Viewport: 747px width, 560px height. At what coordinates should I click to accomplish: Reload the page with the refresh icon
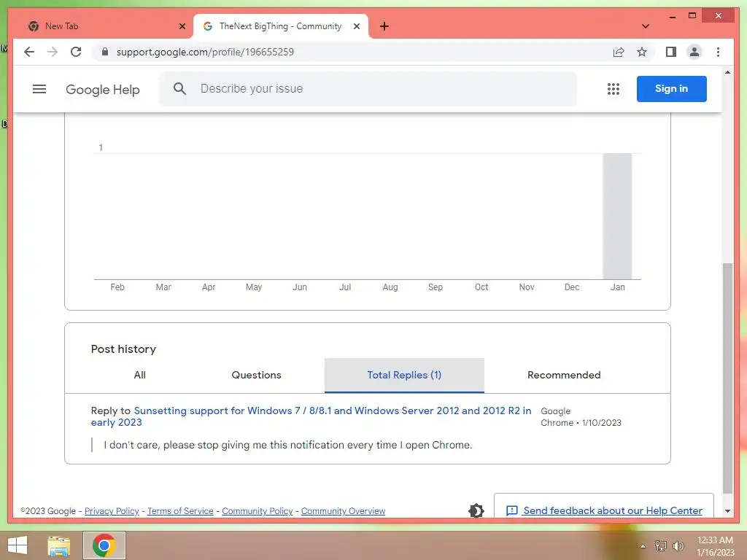[x=76, y=52]
